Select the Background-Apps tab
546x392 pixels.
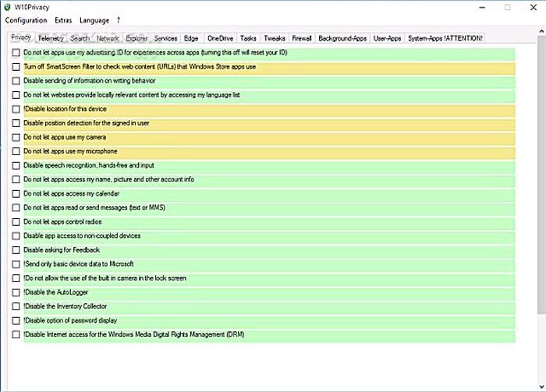coord(342,37)
